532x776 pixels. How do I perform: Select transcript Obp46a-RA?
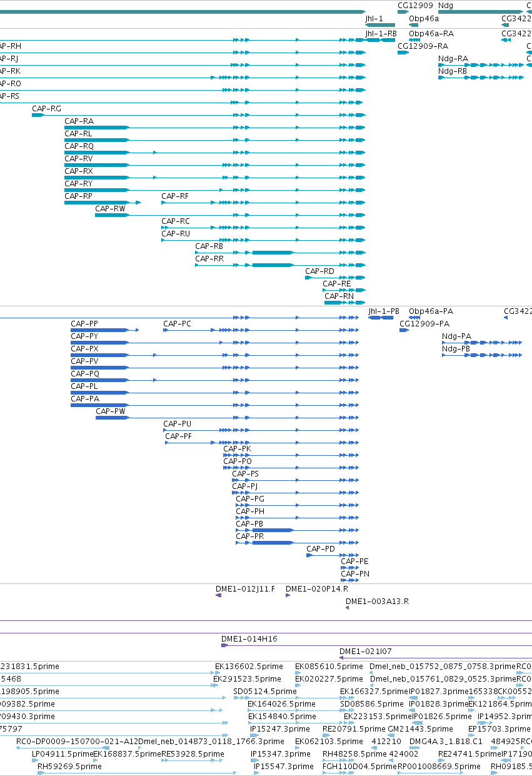431,33
